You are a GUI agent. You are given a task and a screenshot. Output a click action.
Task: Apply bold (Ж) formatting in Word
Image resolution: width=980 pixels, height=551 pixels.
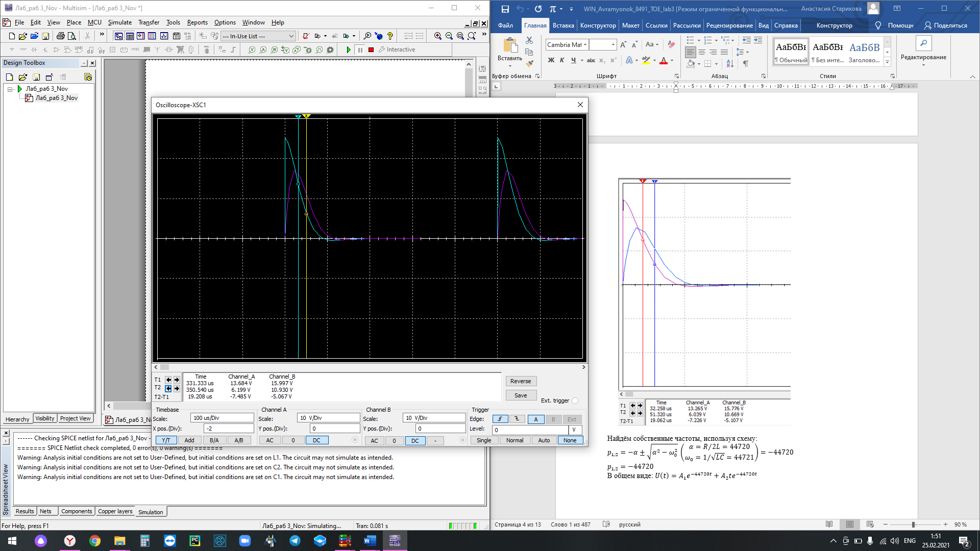551,60
